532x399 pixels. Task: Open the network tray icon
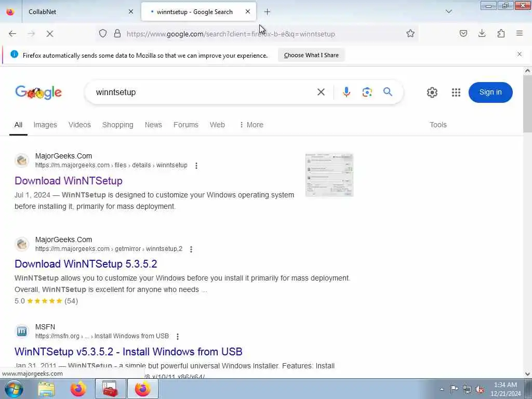click(x=467, y=389)
